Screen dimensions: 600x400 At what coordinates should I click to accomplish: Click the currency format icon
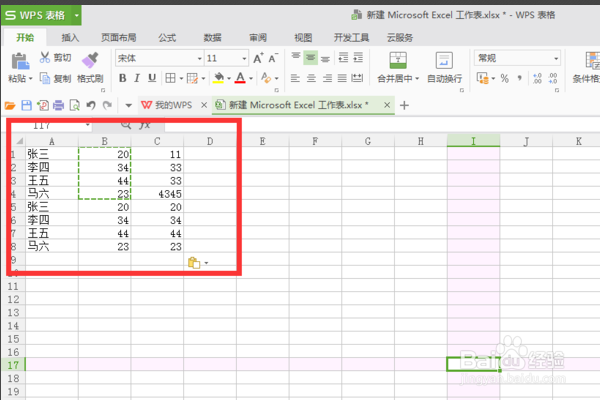[x=483, y=78]
